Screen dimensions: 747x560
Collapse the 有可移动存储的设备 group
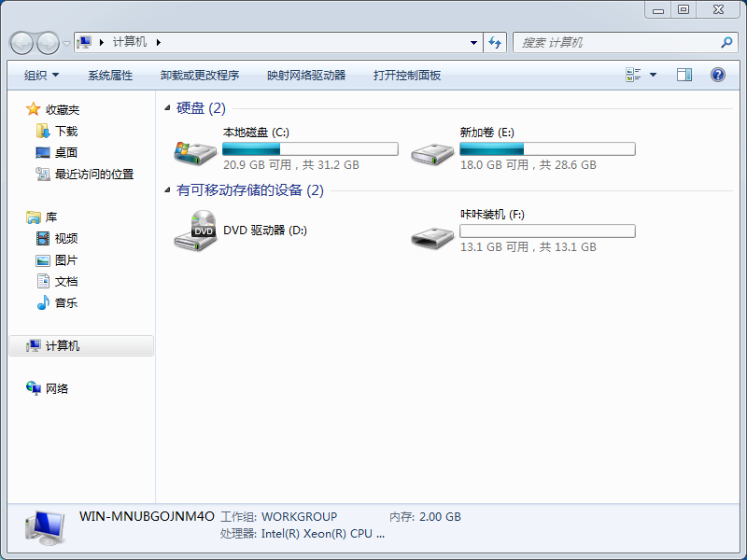click(168, 190)
